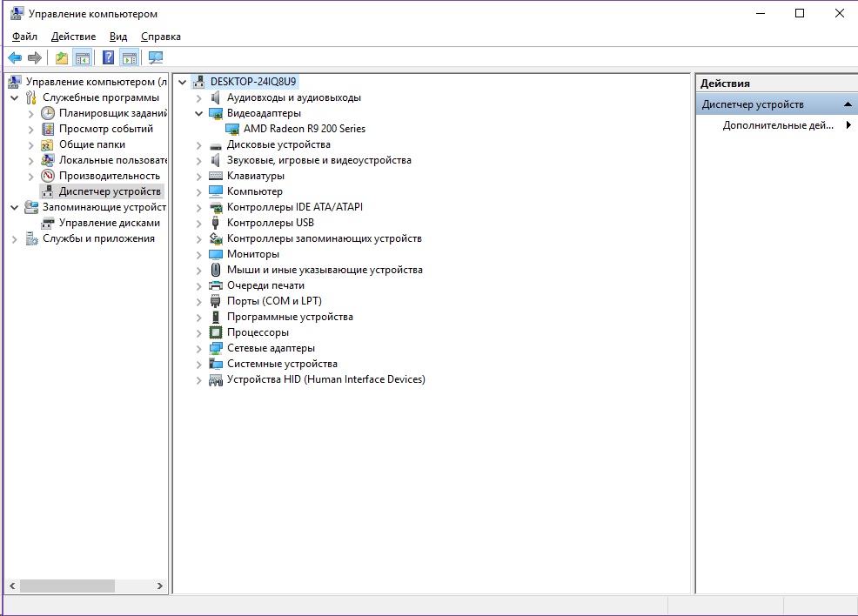Screen dimensions: 858x616
Task: Collapse Диспетчер устройств section in Actions pane
Action: tap(848, 104)
